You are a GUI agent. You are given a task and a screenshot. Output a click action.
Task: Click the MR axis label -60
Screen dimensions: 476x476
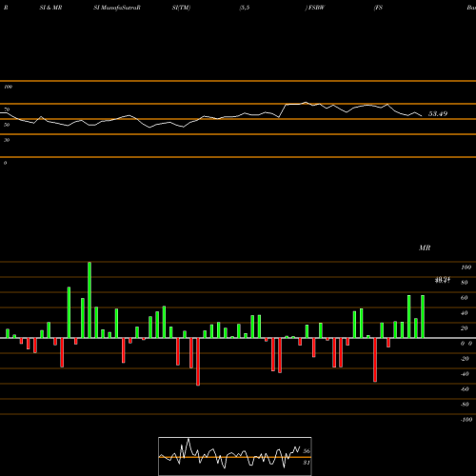pyautogui.click(x=465, y=389)
